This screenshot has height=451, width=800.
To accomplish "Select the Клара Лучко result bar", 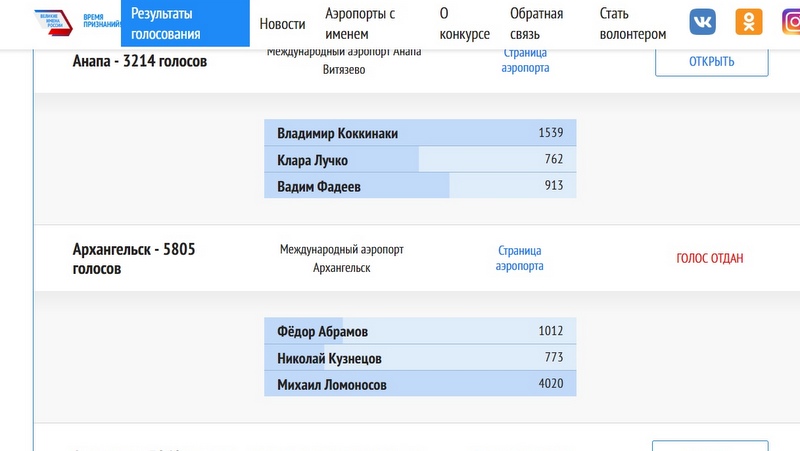I will click(420, 159).
